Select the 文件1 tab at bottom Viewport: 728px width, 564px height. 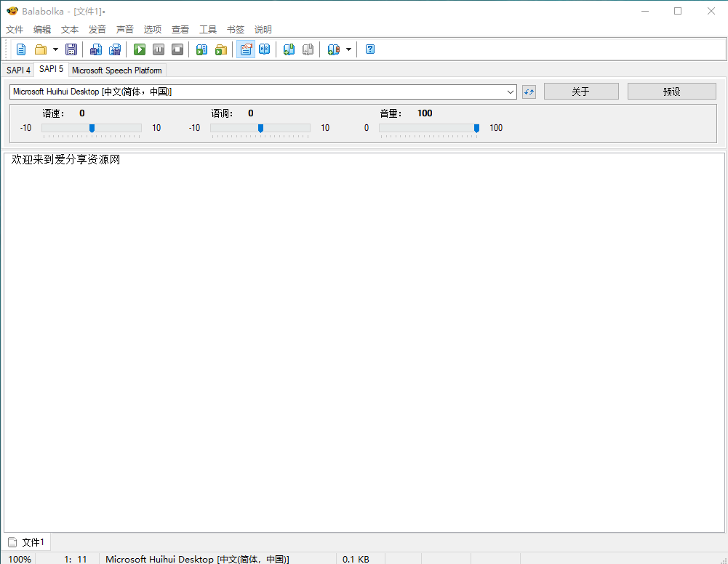[27, 541]
